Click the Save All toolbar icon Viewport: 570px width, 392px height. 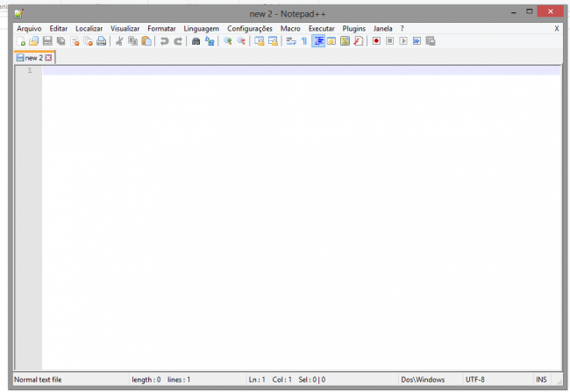61,41
